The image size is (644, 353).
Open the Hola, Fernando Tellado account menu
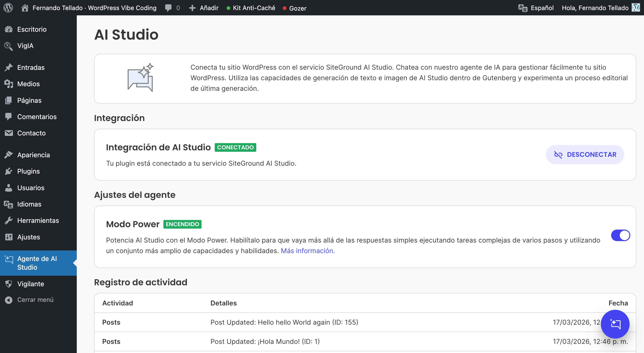click(601, 8)
